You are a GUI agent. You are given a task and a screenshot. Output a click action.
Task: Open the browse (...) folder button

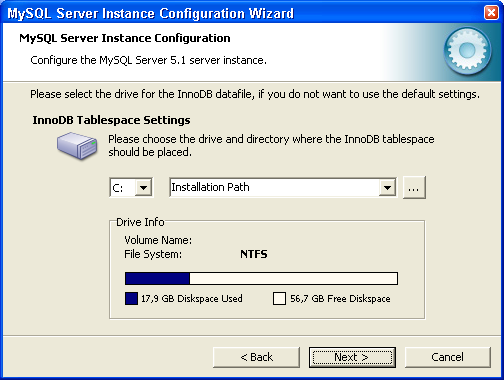pos(414,188)
